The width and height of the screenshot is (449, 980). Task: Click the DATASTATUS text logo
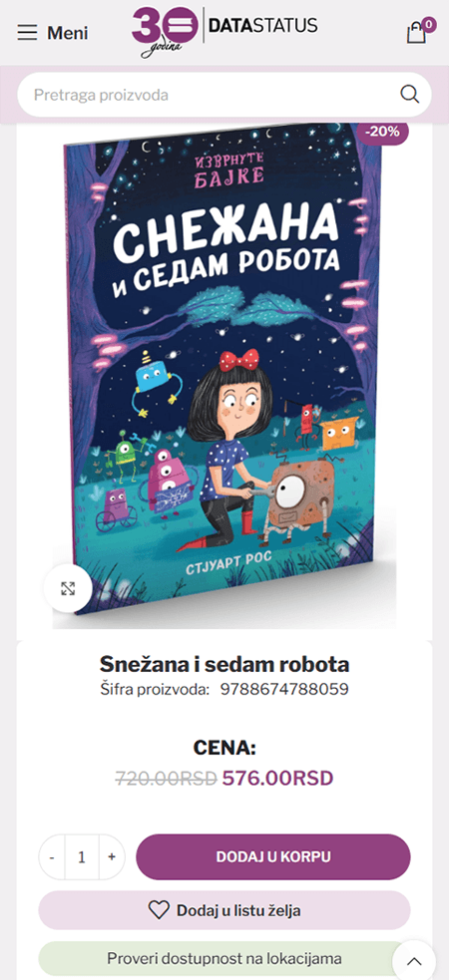tap(262, 26)
